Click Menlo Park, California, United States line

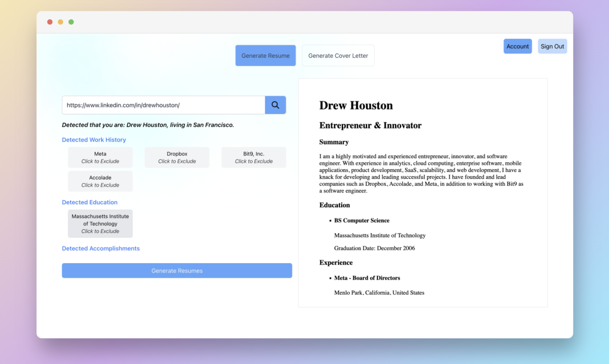pos(379,292)
